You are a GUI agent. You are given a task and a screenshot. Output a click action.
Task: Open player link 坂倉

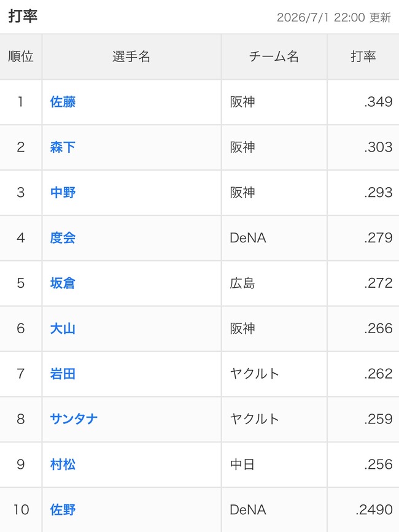(x=63, y=283)
